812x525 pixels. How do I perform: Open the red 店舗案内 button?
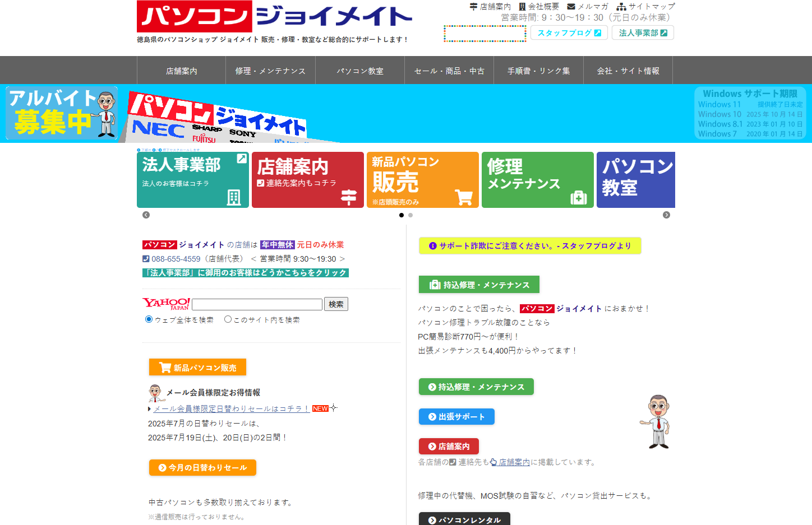(449, 446)
